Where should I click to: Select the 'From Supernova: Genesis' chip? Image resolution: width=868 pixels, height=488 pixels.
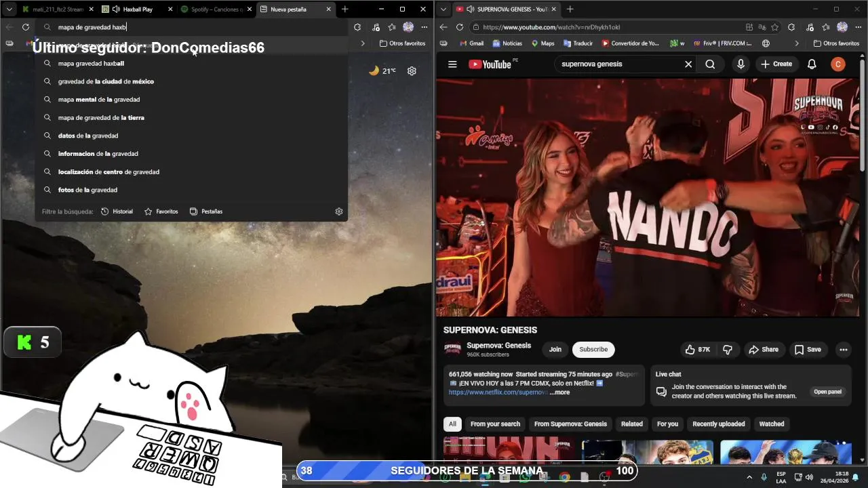[570, 424]
